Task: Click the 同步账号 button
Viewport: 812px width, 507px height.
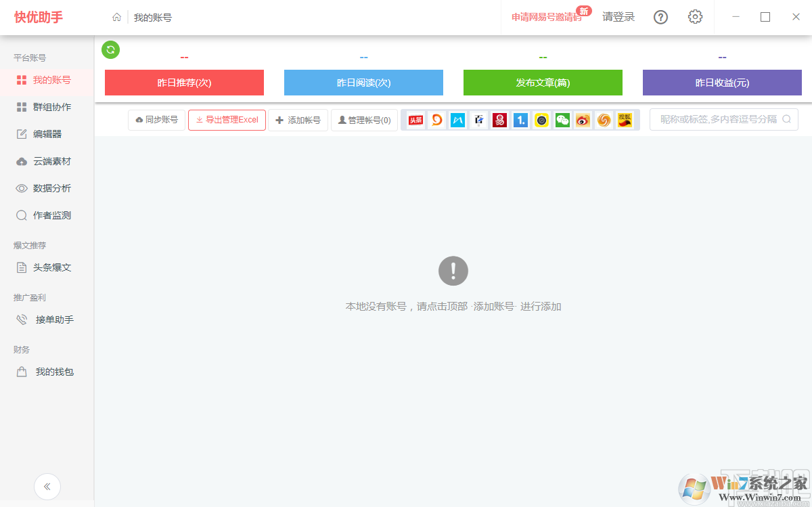Action: click(x=156, y=120)
